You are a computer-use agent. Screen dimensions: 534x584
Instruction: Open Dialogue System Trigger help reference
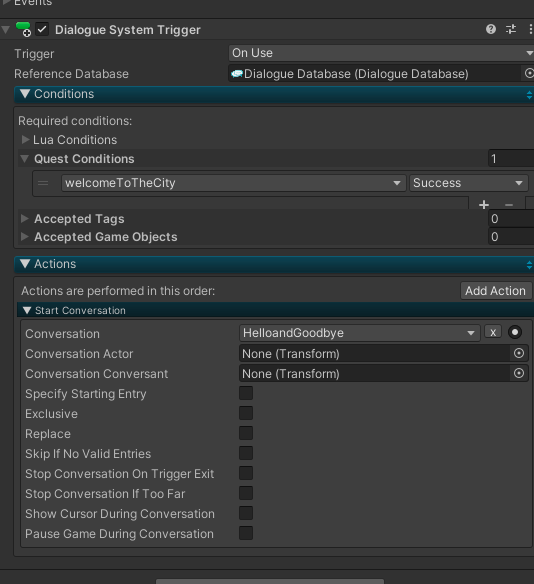click(491, 29)
